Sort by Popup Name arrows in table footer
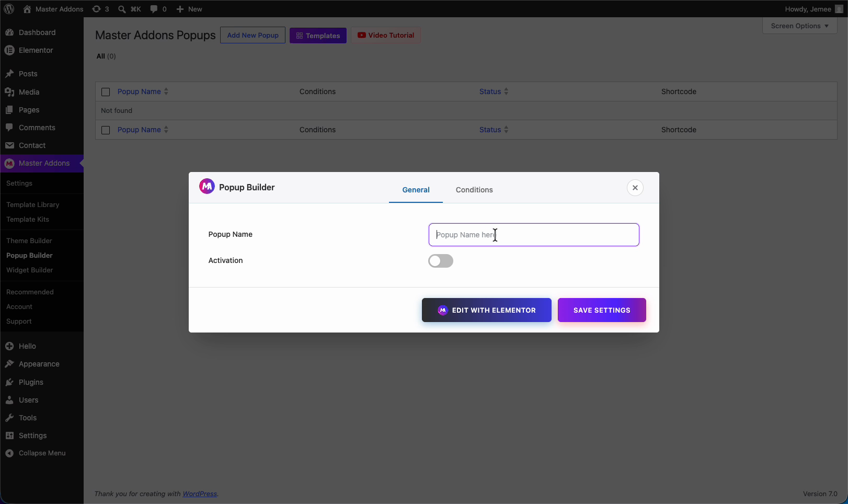 click(166, 130)
